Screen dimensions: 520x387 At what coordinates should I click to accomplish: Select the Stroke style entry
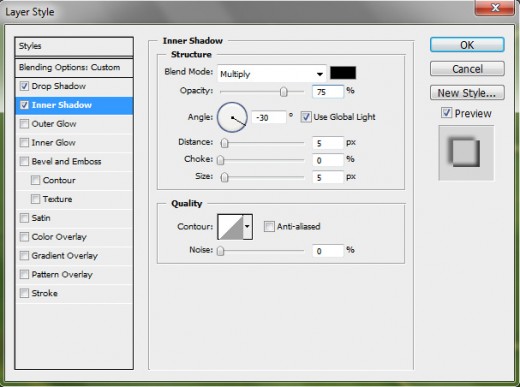[74, 293]
